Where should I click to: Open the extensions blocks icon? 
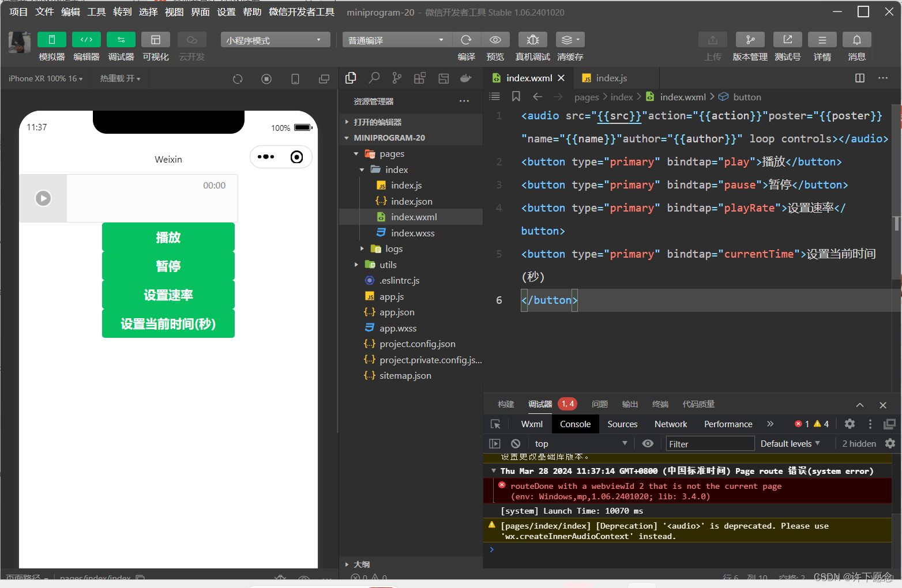click(420, 78)
